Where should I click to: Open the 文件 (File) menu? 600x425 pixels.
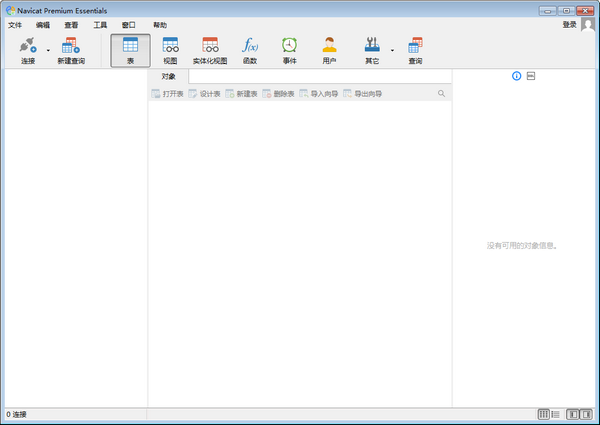[15, 24]
